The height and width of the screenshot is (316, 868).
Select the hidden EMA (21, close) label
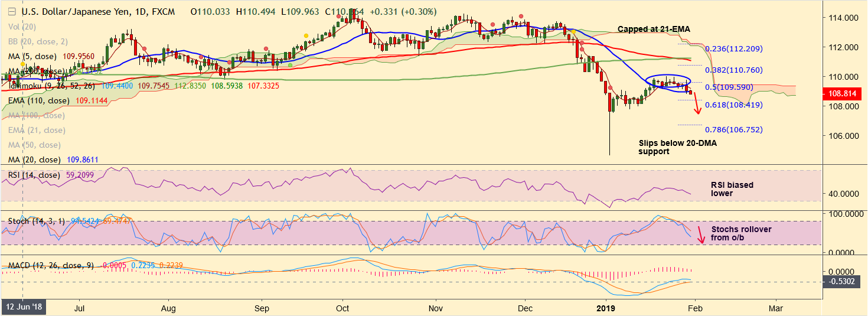click(x=37, y=130)
